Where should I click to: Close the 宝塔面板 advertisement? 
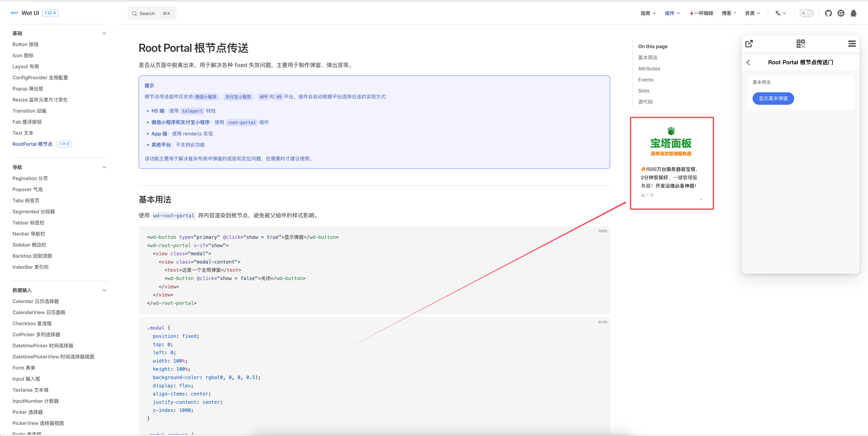(x=701, y=199)
